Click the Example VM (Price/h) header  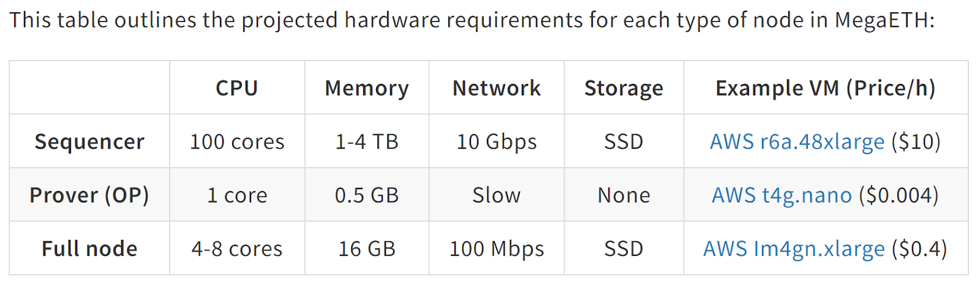point(826,89)
